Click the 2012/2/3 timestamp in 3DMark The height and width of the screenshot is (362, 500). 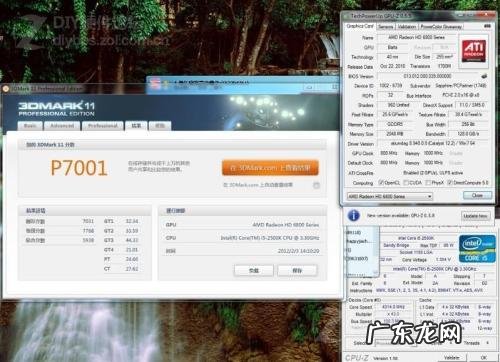click(298, 251)
